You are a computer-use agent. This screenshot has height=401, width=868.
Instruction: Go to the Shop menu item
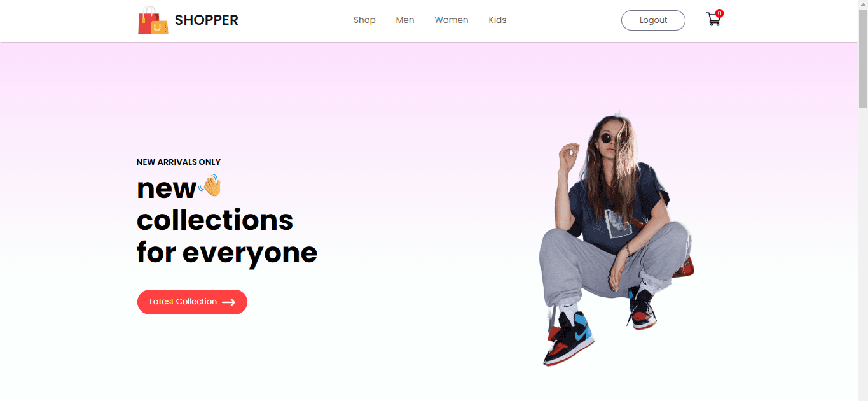point(364,20)
